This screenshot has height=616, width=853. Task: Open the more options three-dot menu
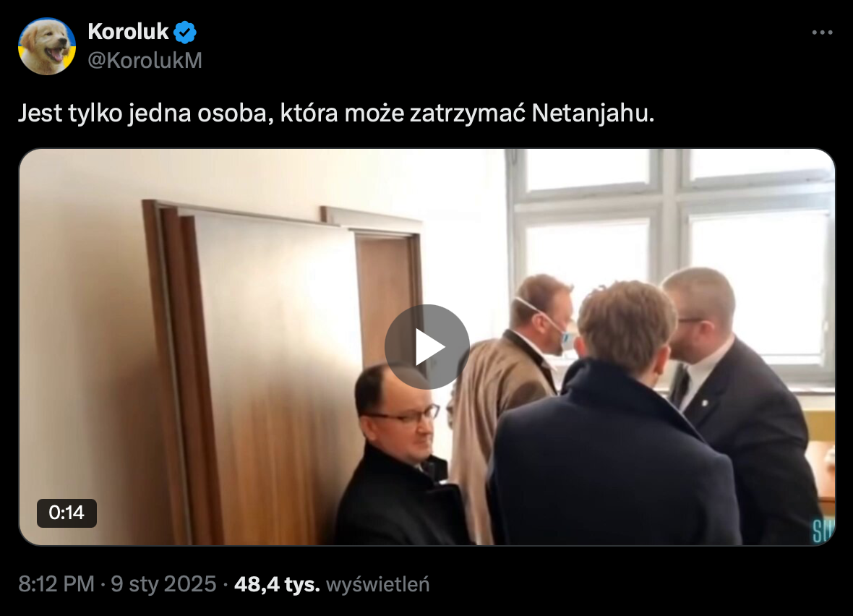tap(822, 33)
